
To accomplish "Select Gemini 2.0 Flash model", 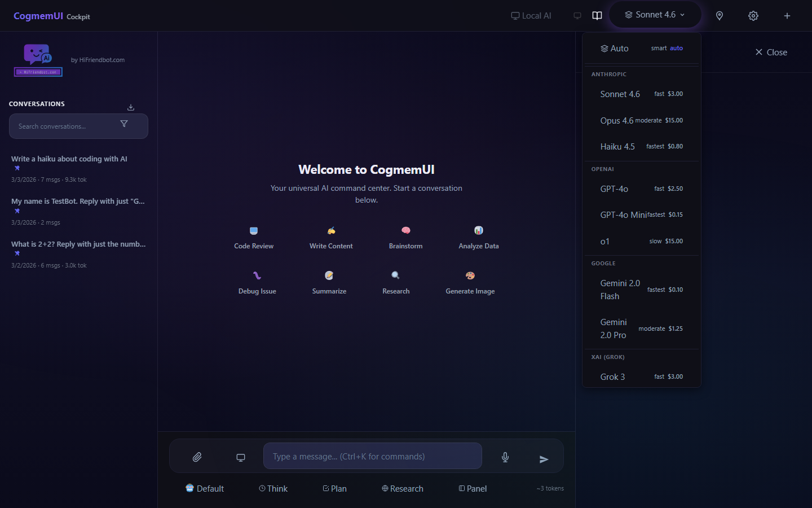I will (642, 290).
